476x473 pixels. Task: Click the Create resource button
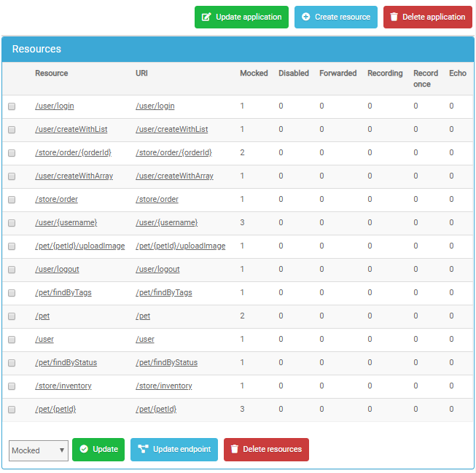tap(336, 17)
